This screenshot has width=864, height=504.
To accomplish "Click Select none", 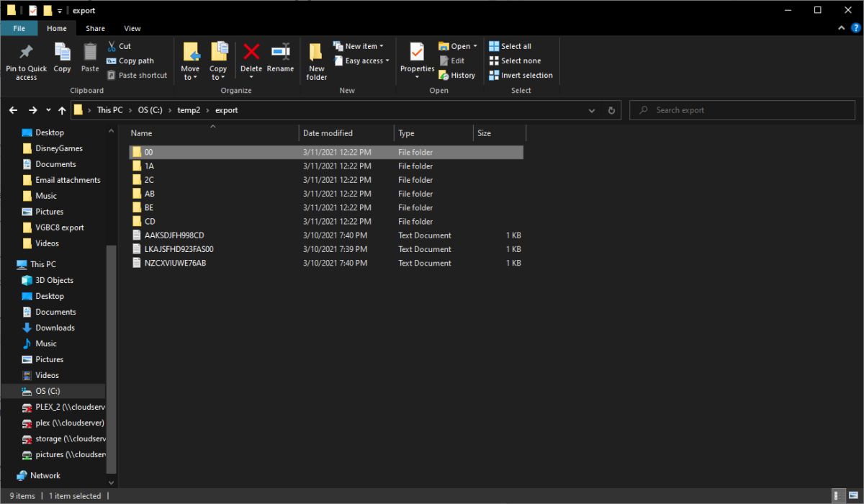I will tap(515, 60).
